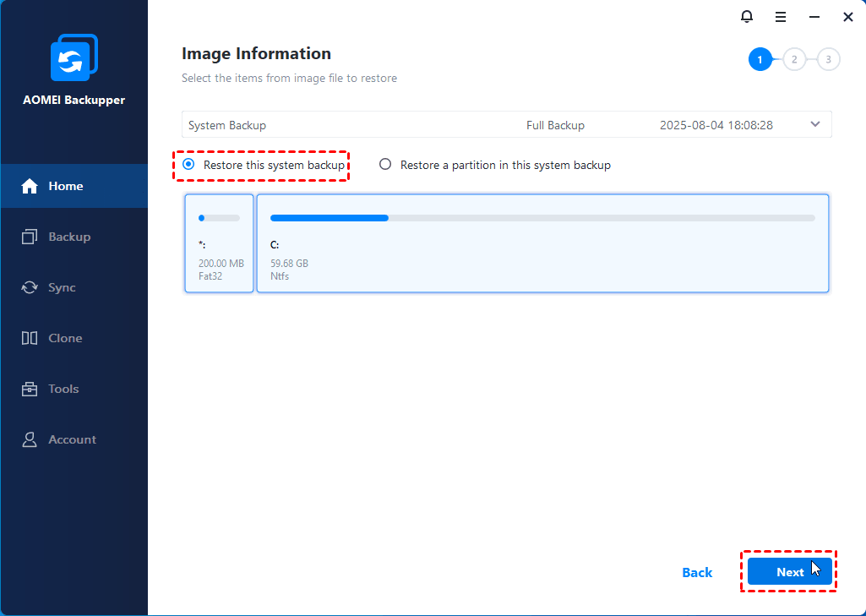Click the Account person icon
866x616 pixels.
pyautogui.click(x=30, y=439)
